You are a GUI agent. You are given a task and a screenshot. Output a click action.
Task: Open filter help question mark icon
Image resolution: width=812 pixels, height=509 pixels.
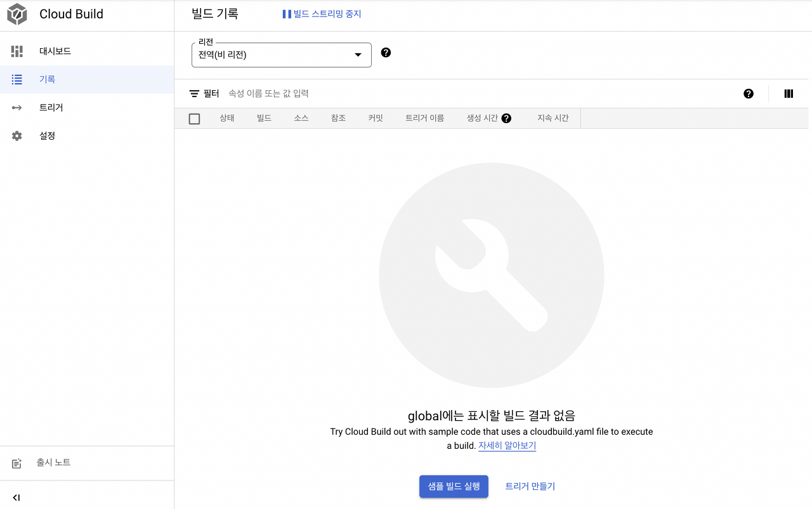(x=749, y=94)
